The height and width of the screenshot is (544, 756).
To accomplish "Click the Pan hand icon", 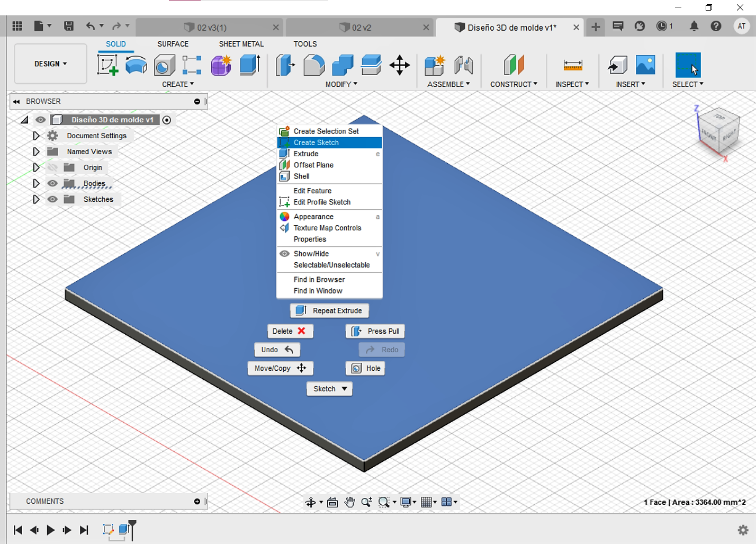I will (349, 502).
